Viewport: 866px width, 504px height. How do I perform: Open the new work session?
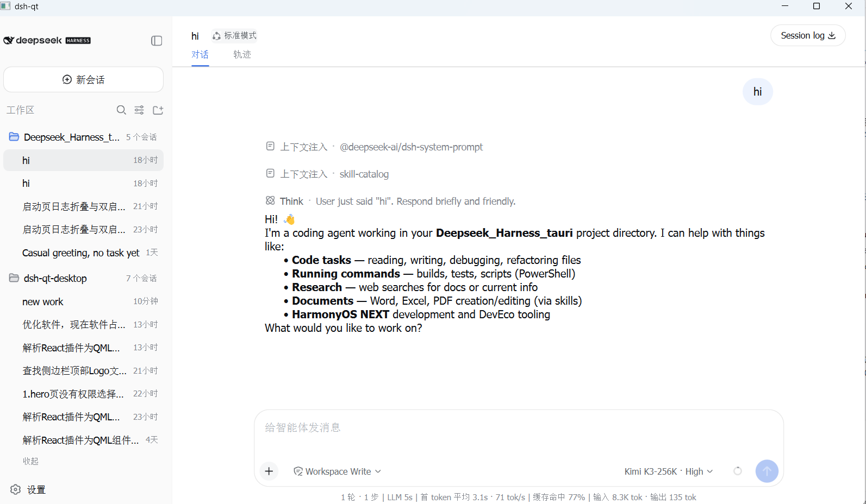83,301
